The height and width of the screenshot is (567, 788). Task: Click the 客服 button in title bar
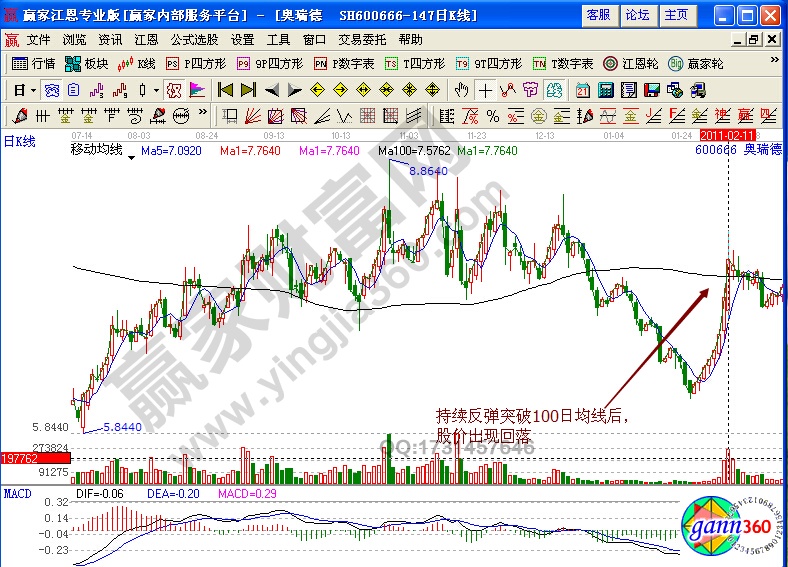598,15
